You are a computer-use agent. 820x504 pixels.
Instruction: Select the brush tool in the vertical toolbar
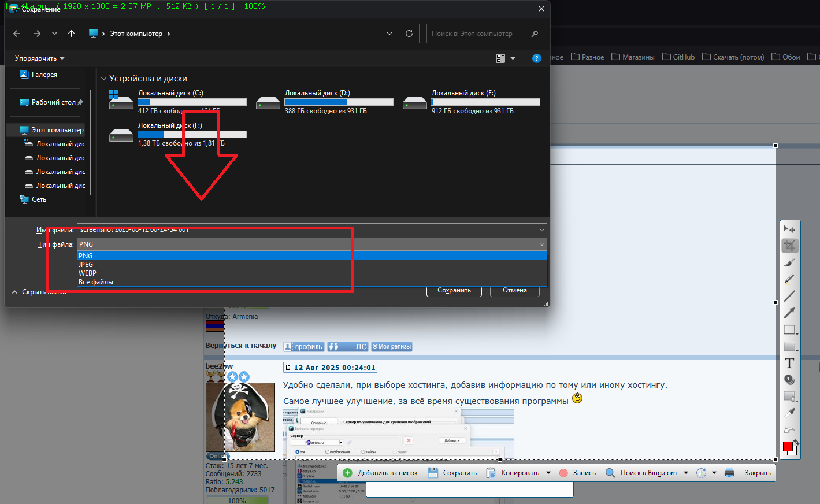click(x=789, y=262)
